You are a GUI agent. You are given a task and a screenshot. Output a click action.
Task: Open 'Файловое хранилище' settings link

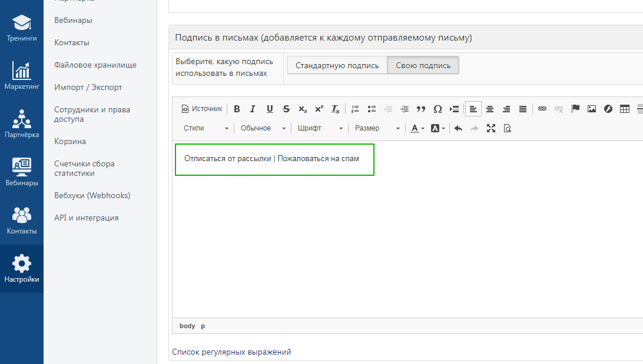pyautogui.click(x=95, y=65)
